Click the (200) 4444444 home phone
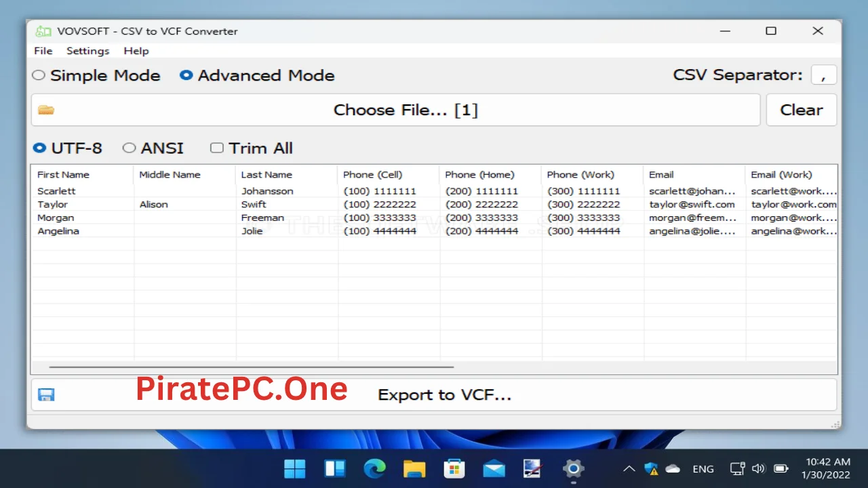 pyautogui.click(x=481, y=231)
